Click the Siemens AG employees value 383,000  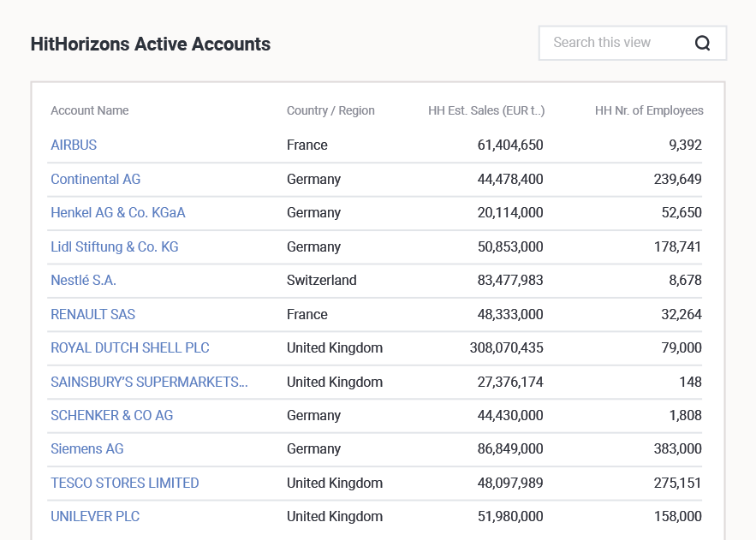(x=677, y=448)
